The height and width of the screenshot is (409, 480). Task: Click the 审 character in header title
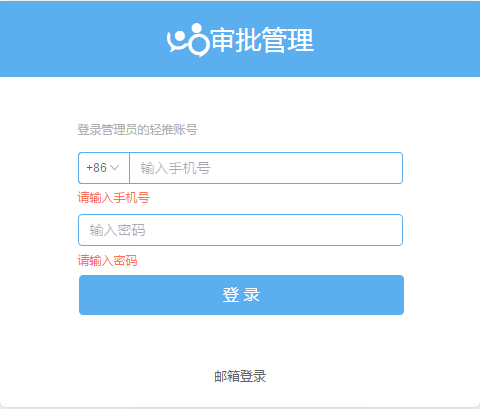click(x=224, y=40)
